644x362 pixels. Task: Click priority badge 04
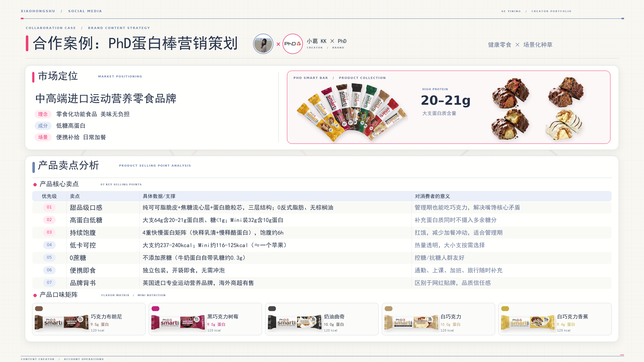(49, 245)
